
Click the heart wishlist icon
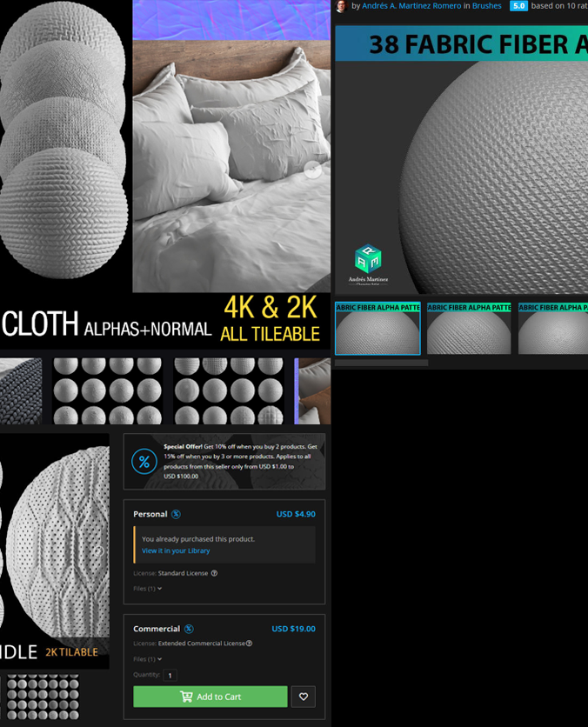[x=304, y=697]
